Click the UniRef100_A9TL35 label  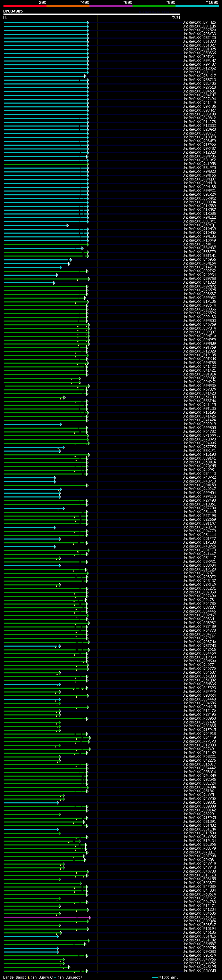[x=199, y=408]
